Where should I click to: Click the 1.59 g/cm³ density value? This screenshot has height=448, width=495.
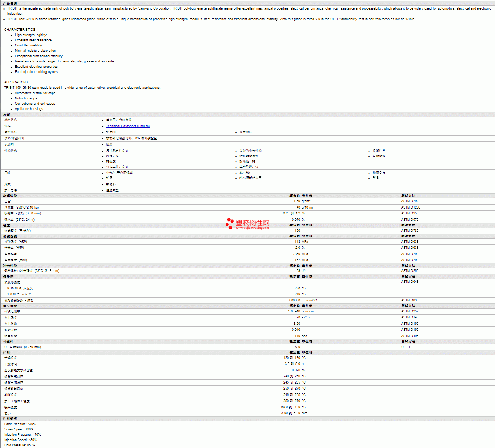pyautogui.click(x=302, y=201)
